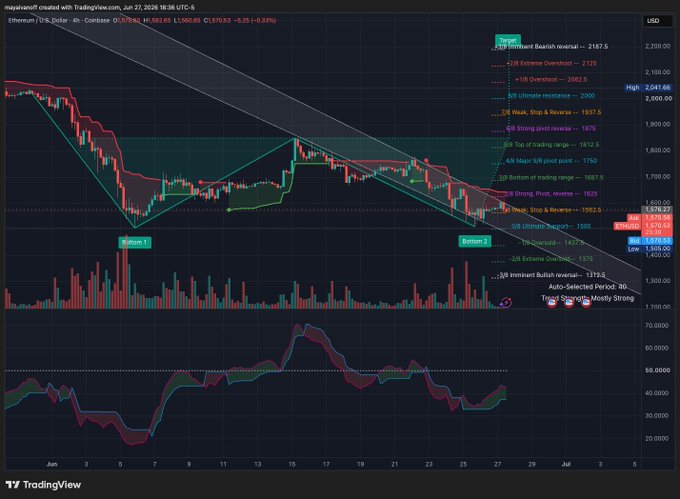680x499 pixels.
Task: Click the '8/8 Ultimate resistance -- 2000' level
Action: (552, 96)
